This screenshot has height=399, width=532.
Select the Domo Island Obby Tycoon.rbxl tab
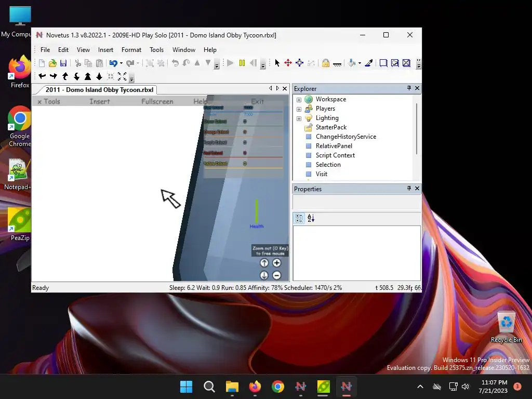[99, 90]
